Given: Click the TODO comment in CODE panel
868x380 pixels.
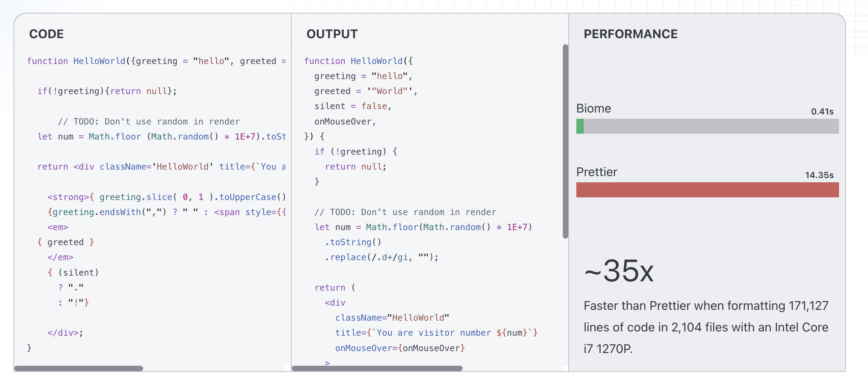Looking at the screenshot, I should (x=149, y=121).
